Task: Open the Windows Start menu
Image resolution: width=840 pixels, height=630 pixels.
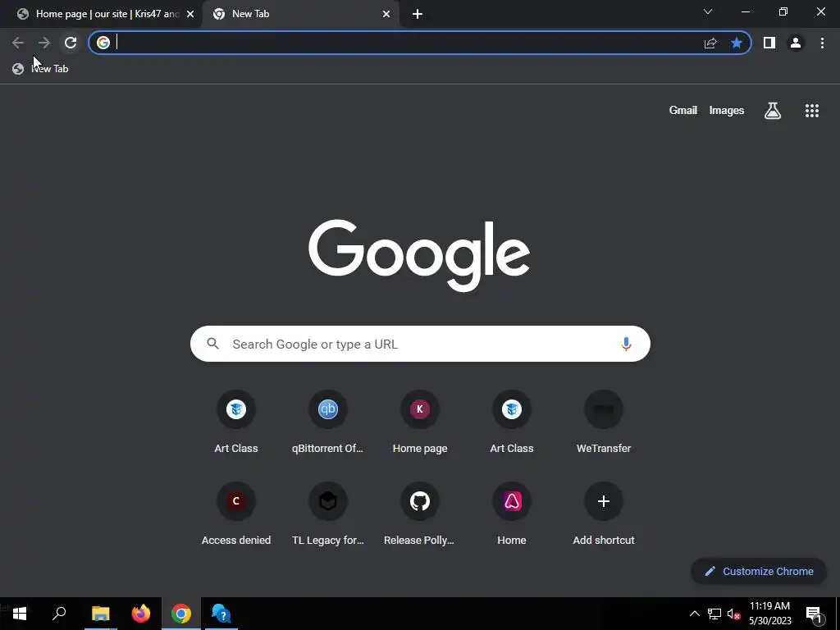Action: pyautogui.click(x=20, y=614)
